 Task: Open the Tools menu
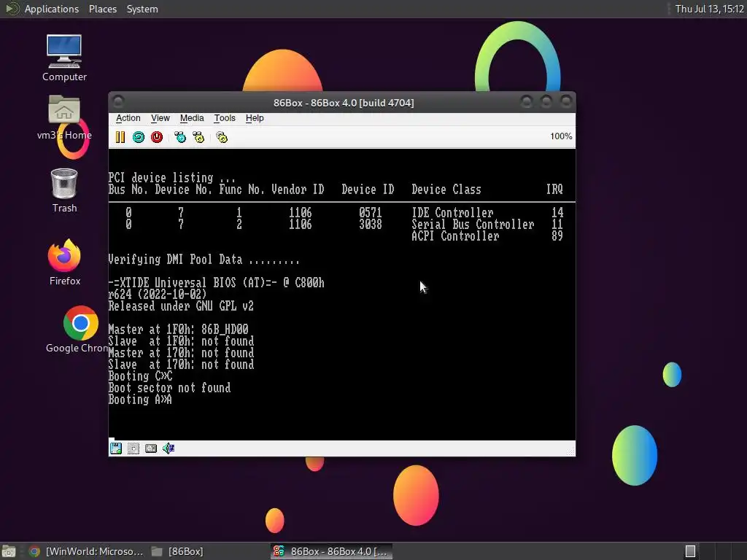[x=225, y=118]
